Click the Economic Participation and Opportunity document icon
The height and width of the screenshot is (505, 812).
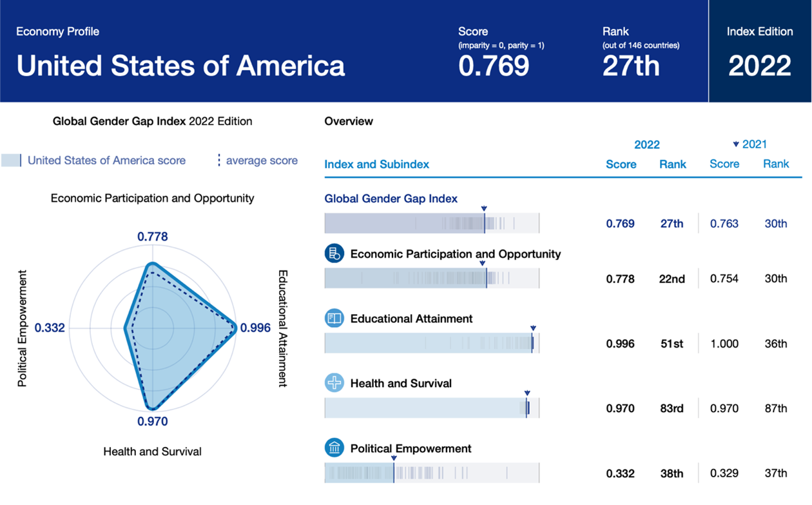pyautogui.click(x=334, y=253)
